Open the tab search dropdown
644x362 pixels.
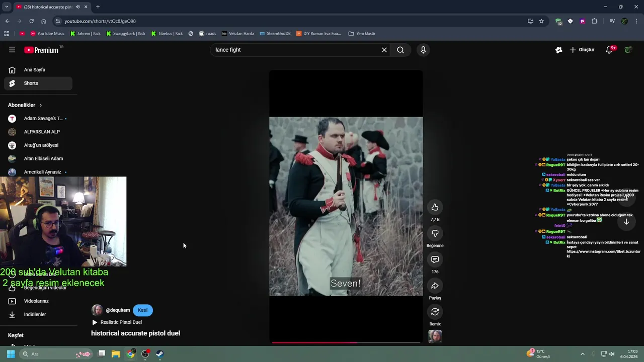click(7, 7)
